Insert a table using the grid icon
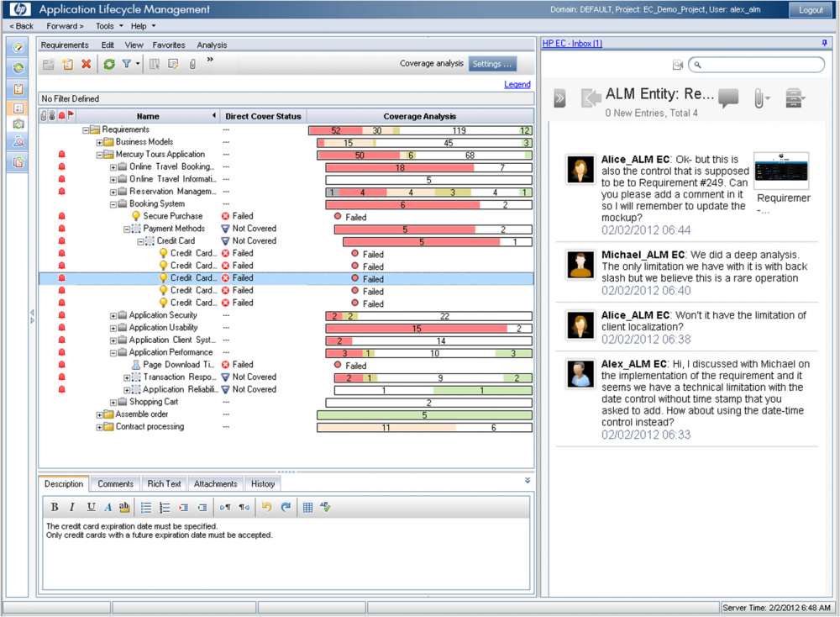The height and width of the screenshot is (617, 840). pyautogui.click(x=307, y=507)
